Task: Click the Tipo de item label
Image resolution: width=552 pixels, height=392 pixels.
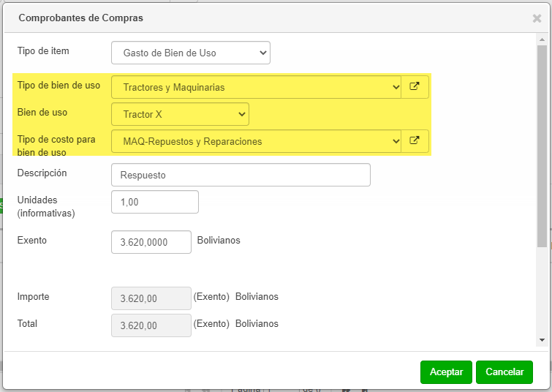Action: (x=43, y=50)
